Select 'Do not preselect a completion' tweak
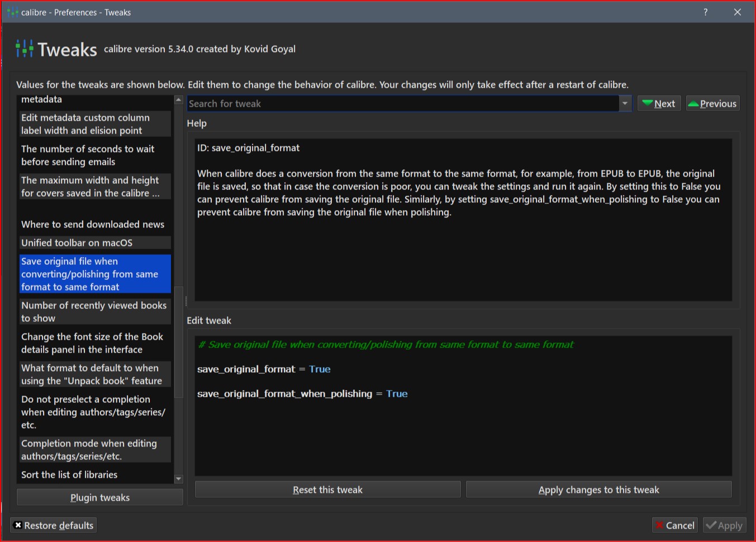 click(94, 412)
